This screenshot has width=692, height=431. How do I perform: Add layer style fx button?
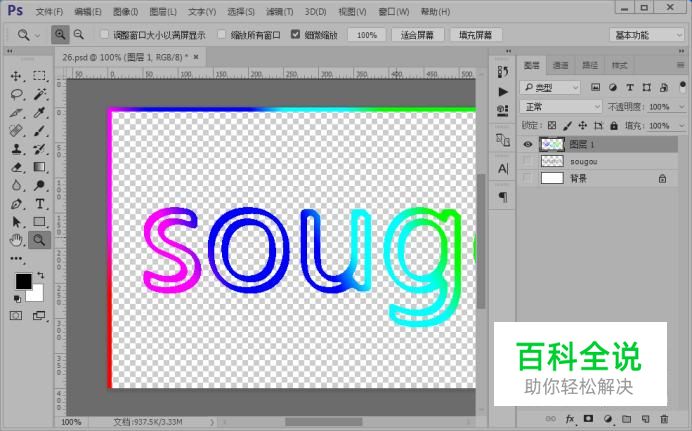[x=570, y=419]
